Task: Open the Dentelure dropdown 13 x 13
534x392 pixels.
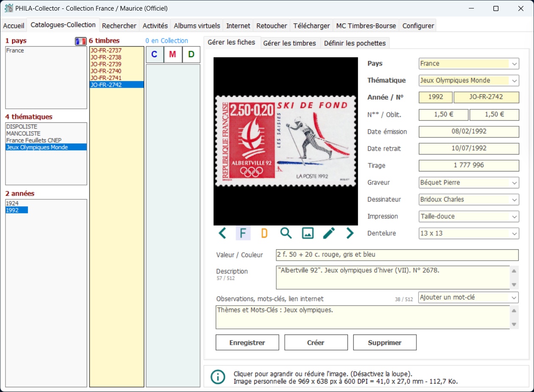Action: [x=469, y=233]
